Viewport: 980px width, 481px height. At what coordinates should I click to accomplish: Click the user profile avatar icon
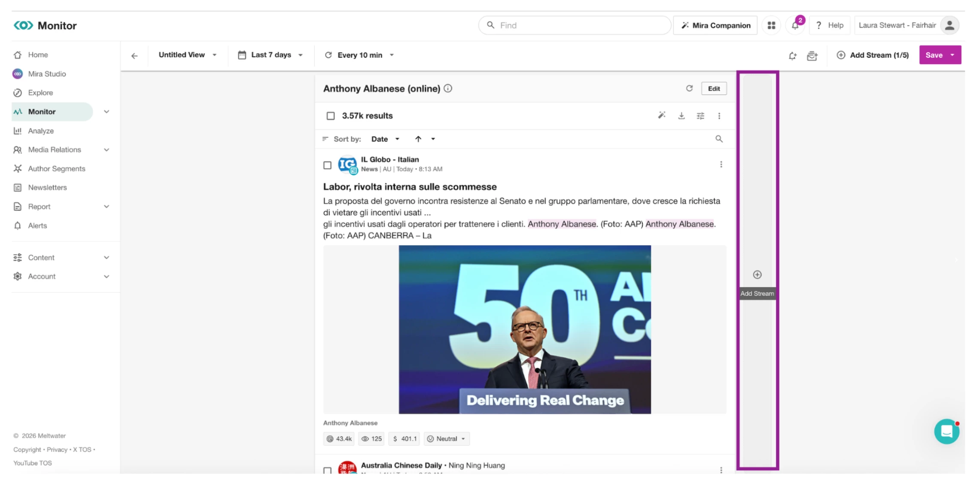point(950,25)
